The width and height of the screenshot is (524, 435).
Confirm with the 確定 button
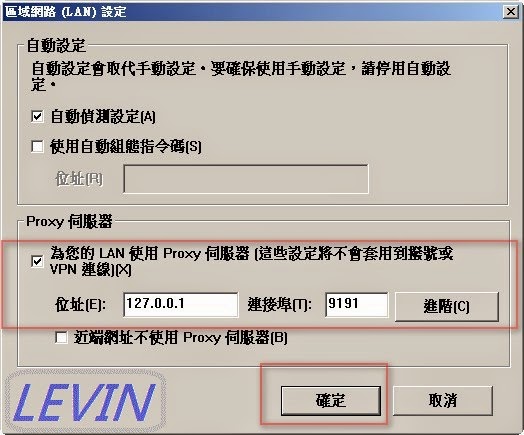click(331, 401)
